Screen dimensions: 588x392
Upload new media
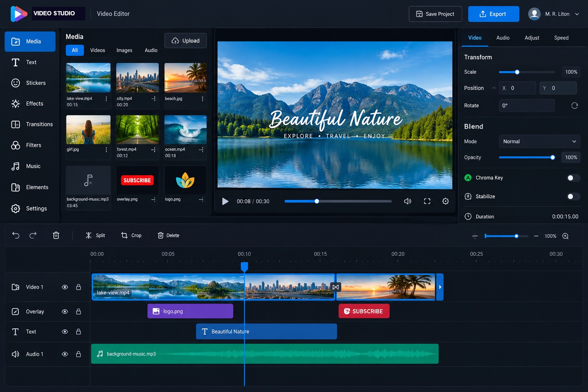tap(186, 41)
